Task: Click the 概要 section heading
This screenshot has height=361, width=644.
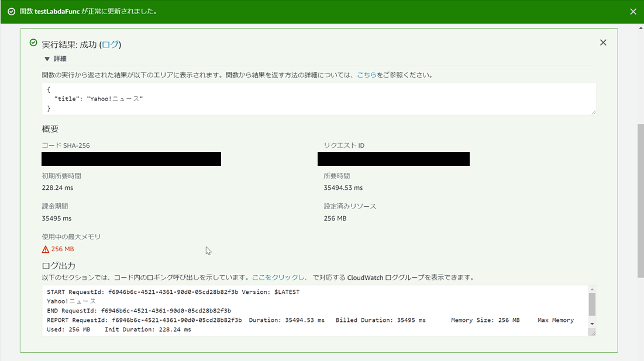Action: coord(49,129)
